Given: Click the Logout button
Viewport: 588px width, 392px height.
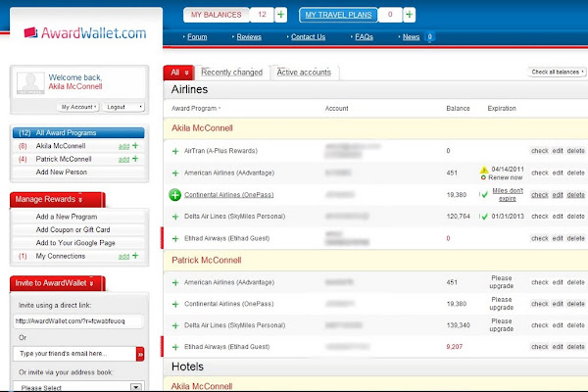Looking at the screenshot, I should (123, 107).
